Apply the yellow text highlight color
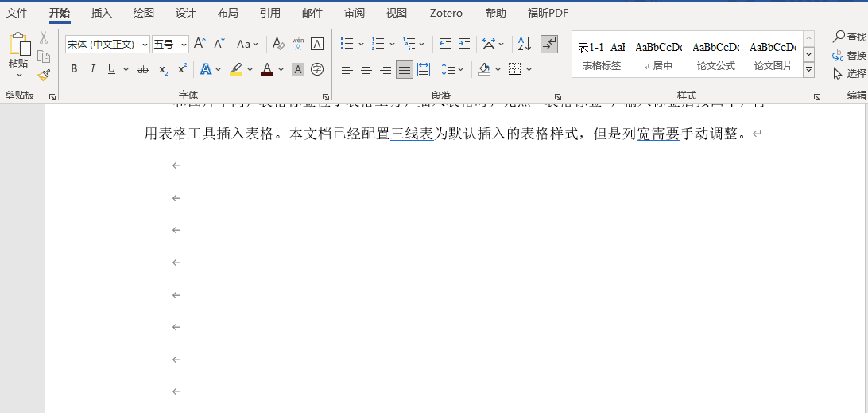The image size is (868, 413). click(236, 69)
